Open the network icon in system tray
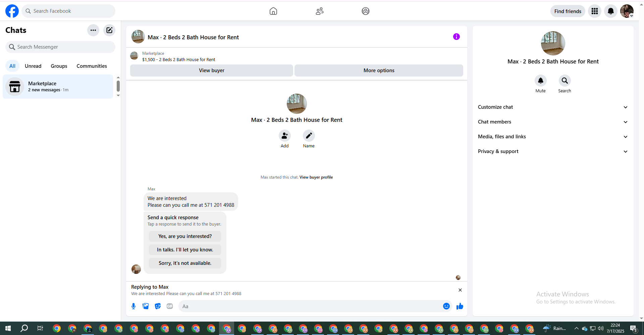 coord(593,328)
